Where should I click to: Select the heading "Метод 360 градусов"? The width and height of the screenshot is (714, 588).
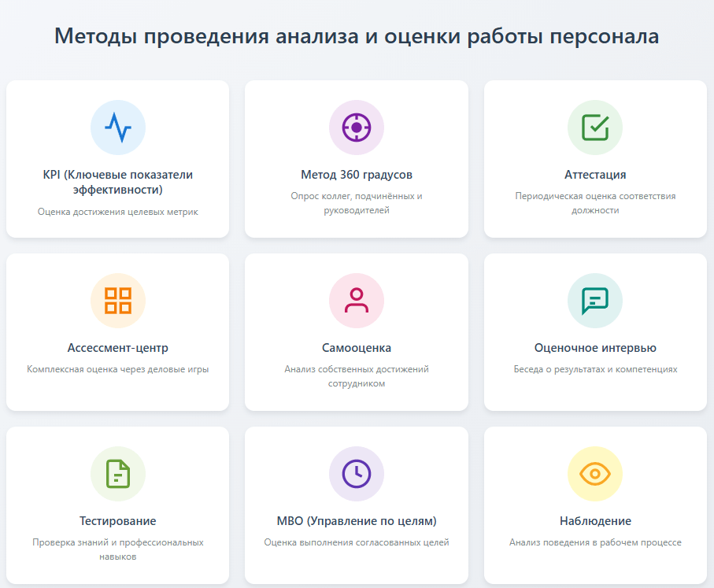357,175
